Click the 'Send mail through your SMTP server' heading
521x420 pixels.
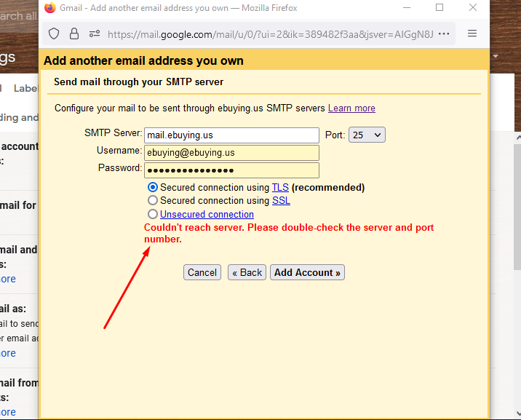click(138, 82)
